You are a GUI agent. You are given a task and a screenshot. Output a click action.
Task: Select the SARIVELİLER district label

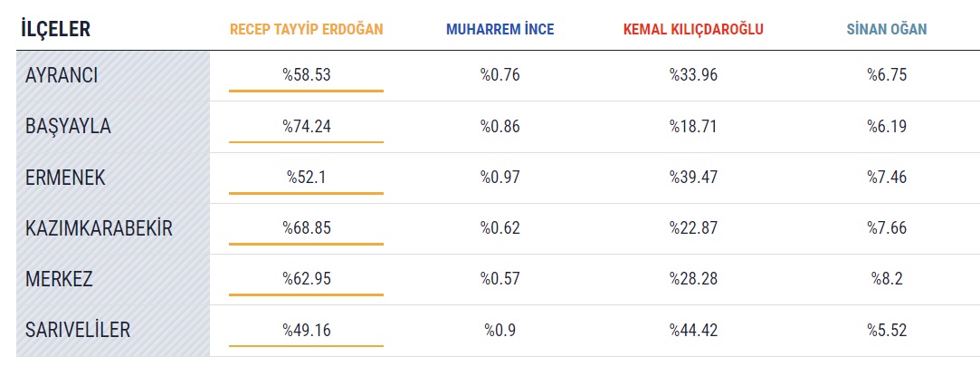pyautogui.click(x=78, y=331)
